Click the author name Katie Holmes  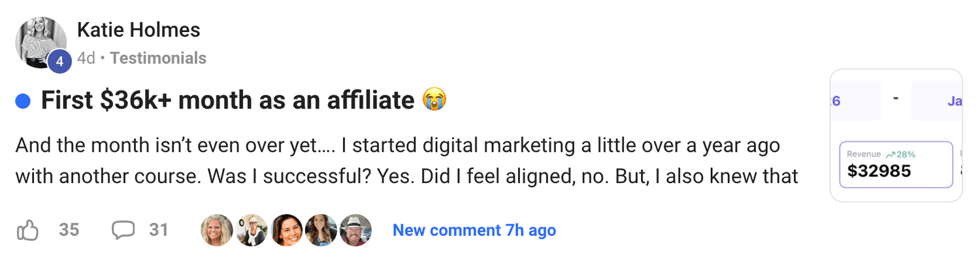coord(139,30)
